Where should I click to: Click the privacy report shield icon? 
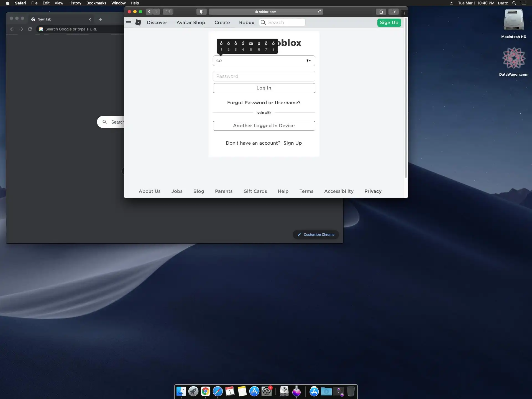tap(201, 12)
